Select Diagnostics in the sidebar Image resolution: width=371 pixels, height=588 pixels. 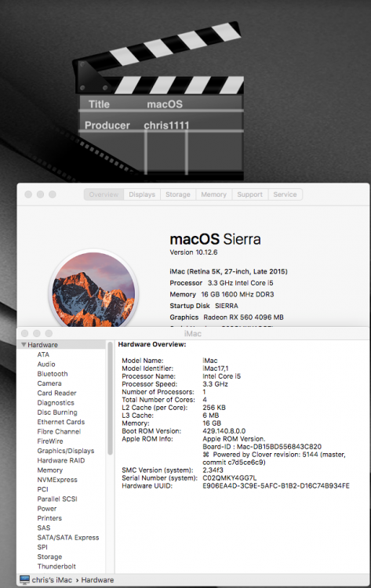point(56,403)
